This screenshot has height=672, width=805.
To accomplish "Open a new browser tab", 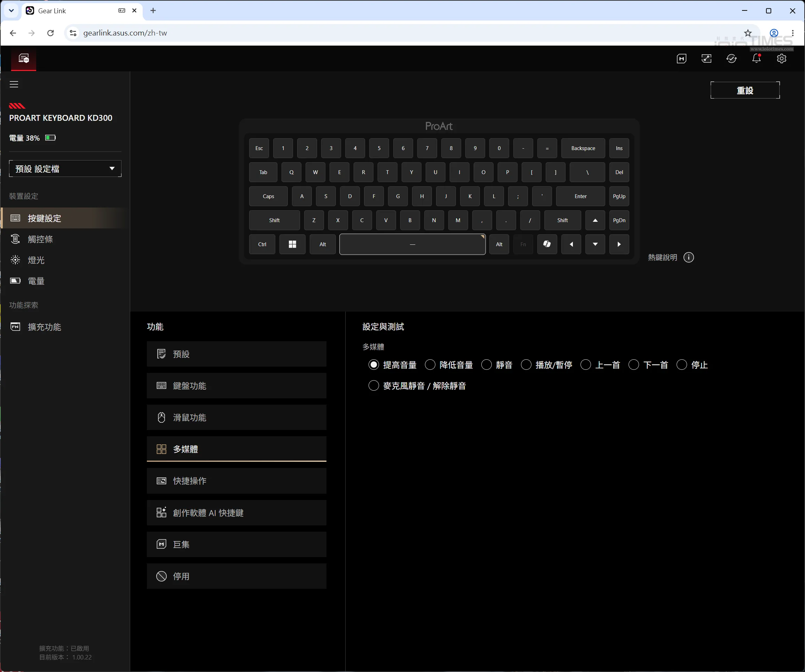I will click(x=153, y=11).
